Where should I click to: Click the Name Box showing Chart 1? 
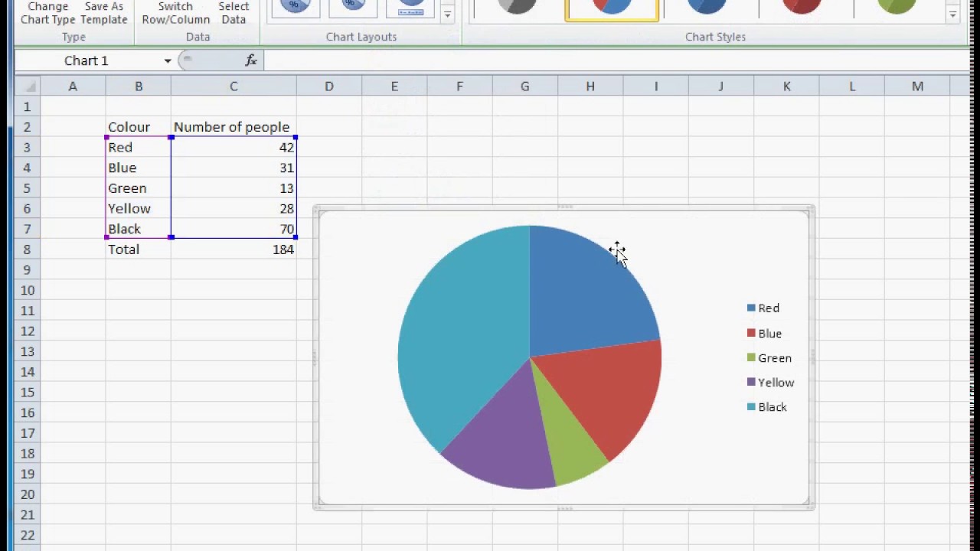click(87, 60)
